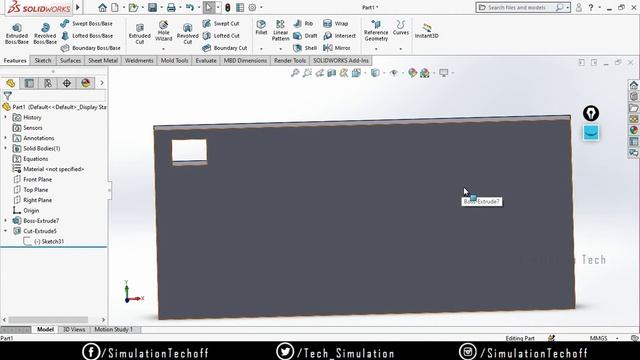The image size is (640, 360).
Task: Click the Undo icon
Action: [190, 7]
